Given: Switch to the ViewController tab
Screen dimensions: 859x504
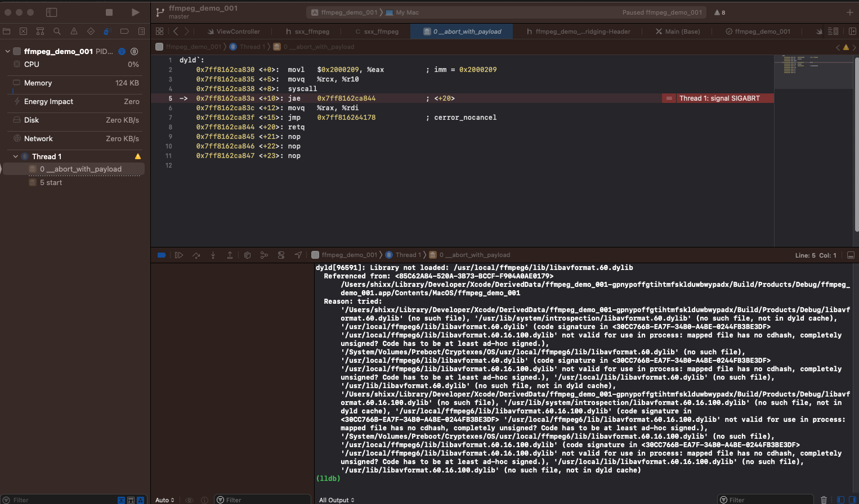Looking at the screenshot, I should click(233, 31).
